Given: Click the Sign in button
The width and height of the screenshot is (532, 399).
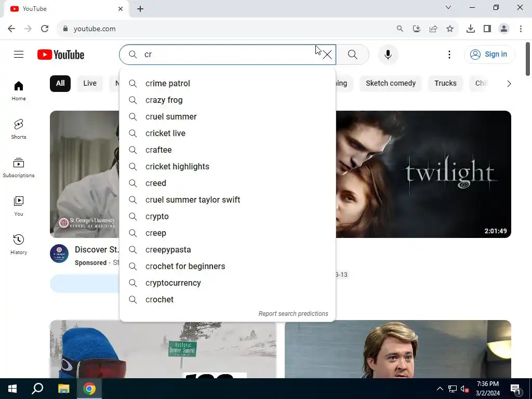Looking at the screenshot, I should click(489, 54).
